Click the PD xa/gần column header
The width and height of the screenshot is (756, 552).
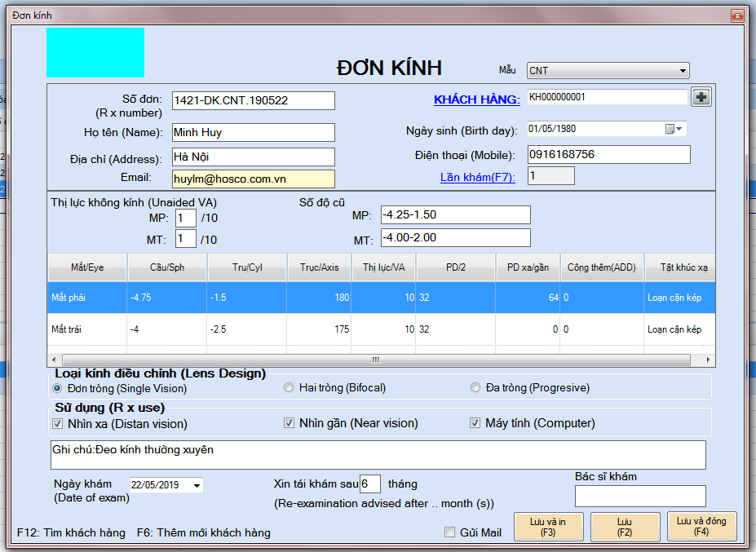(528, 267)
